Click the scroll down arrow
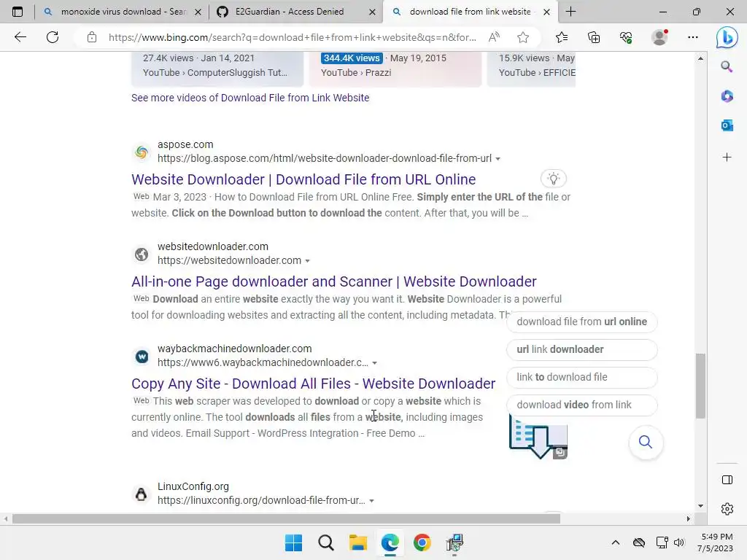Screen dimensions: 747x560 point(700,506)
